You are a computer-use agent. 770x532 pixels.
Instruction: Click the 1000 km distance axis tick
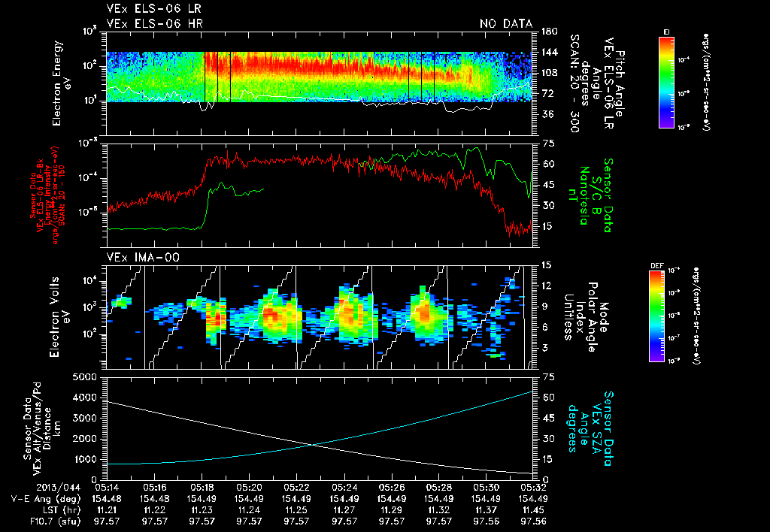pyautogui.click(x=84, y=459)
